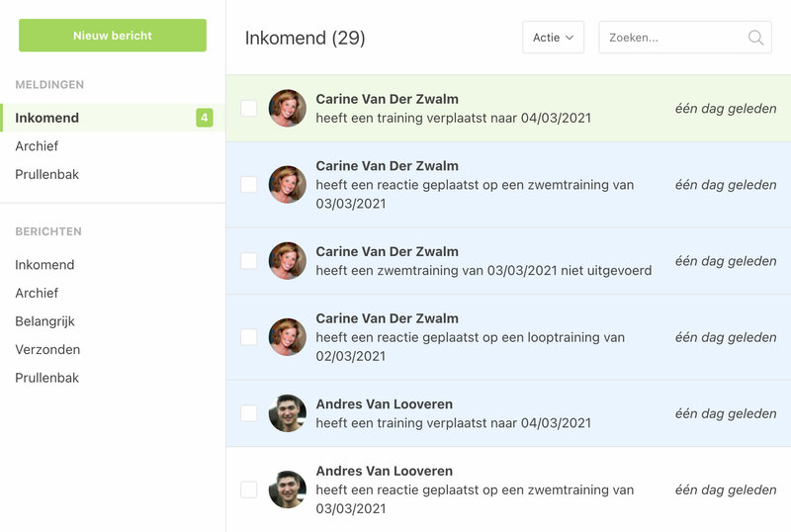The height and width of the screenshot is (532, 791).
Task: Click the Nieuw bericht button
Action: 113,36
